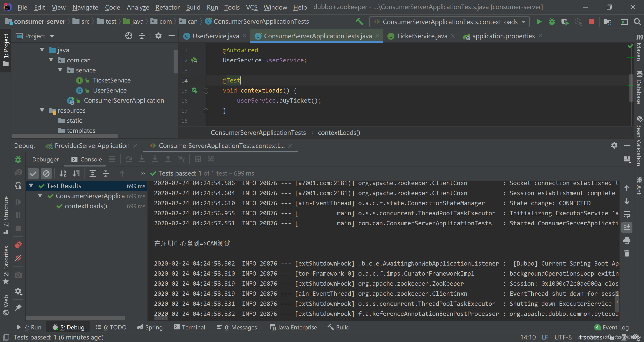Screen dimensions: 644x342
Task: Open the run configuration dropdown
Action: (524, 22)
